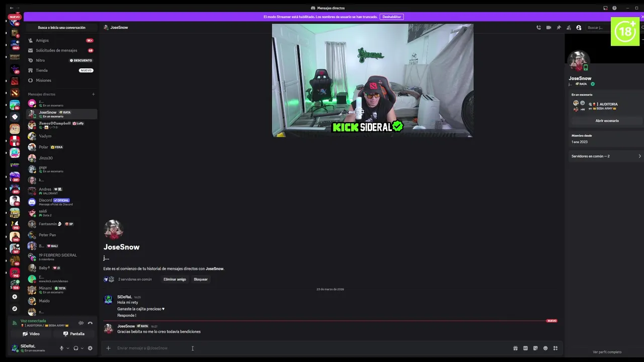
Task: Open the Help icon in the title bar
Action: tap(614, 8)
